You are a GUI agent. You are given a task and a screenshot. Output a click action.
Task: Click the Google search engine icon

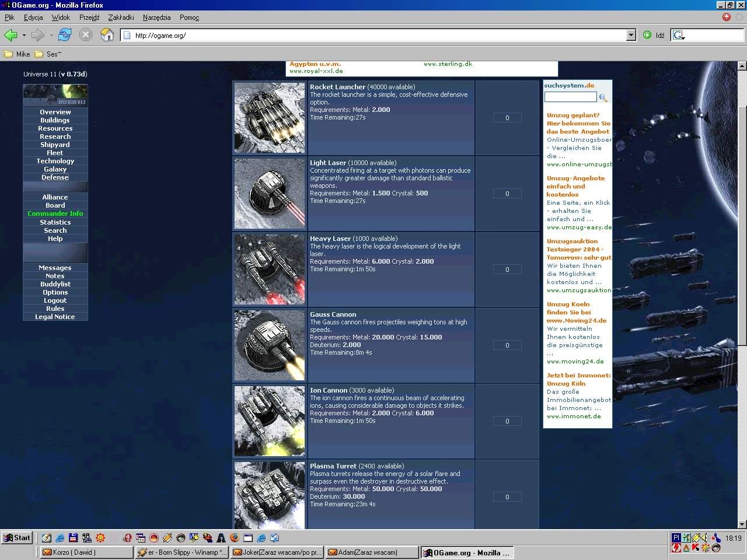coord(678,35)
